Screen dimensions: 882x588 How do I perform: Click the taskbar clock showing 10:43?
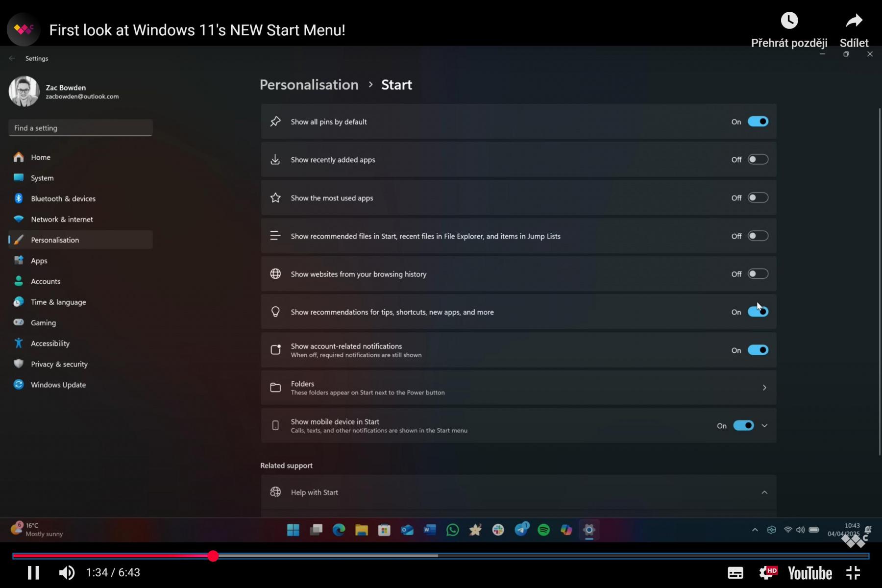tap(844, 530)
